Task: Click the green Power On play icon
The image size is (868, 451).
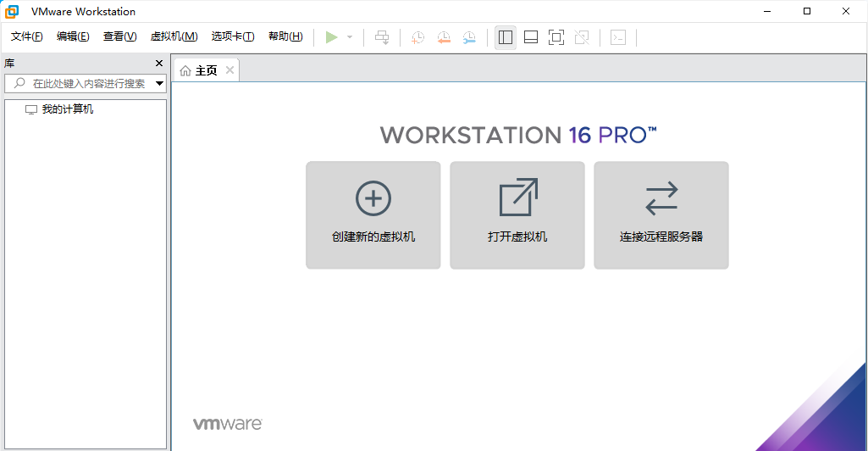Action: pos(332,37)
